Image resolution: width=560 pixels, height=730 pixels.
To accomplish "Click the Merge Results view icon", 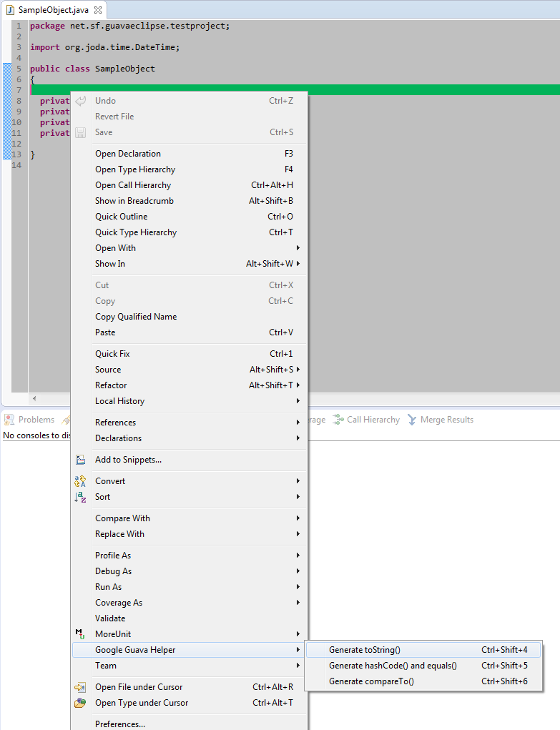I will coord(412,420).
